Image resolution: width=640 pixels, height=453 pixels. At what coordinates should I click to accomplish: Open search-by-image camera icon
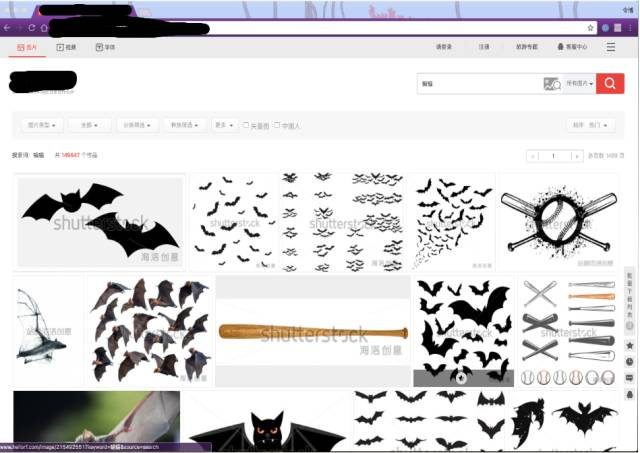(x=551, y=84)
